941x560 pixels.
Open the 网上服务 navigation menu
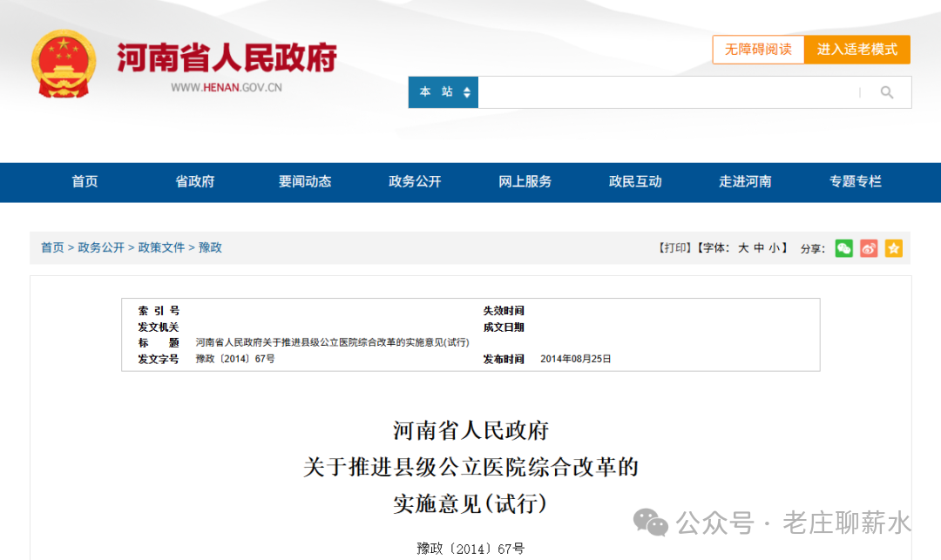point(524,182)
